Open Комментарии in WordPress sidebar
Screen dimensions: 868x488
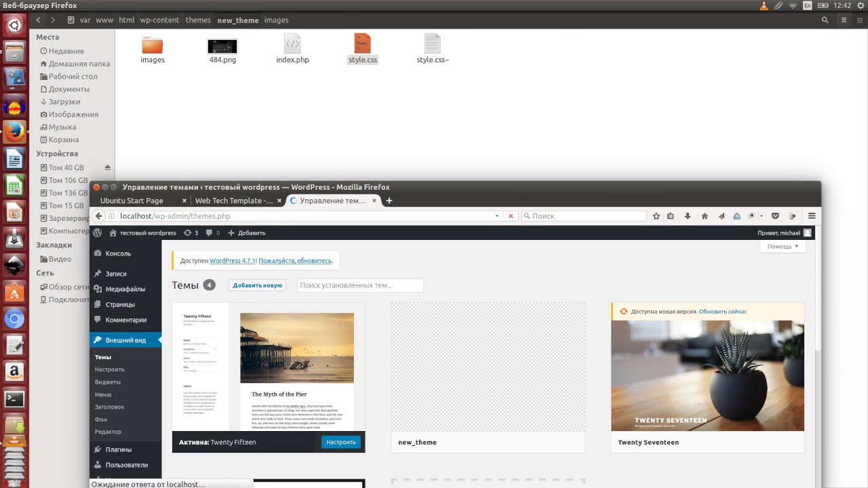pyautogui.click(x=125, y=320)
